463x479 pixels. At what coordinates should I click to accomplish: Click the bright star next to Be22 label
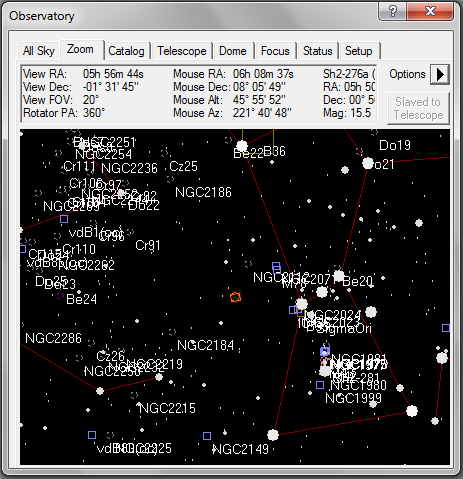click(x=242, y=146)
